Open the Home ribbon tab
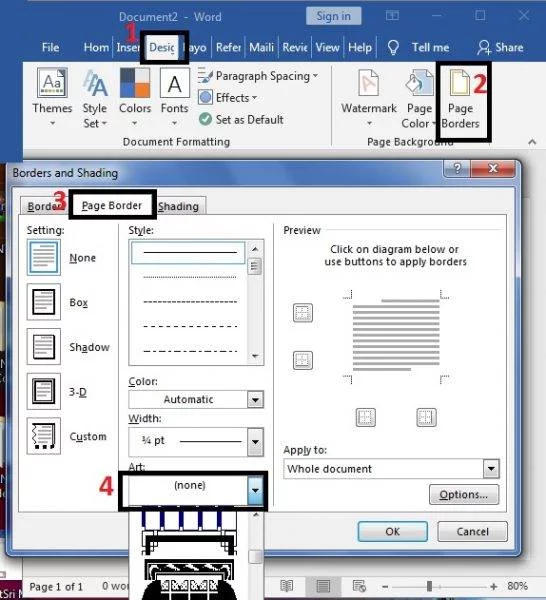This screenshot has height=600, width=546. (96, 47)
